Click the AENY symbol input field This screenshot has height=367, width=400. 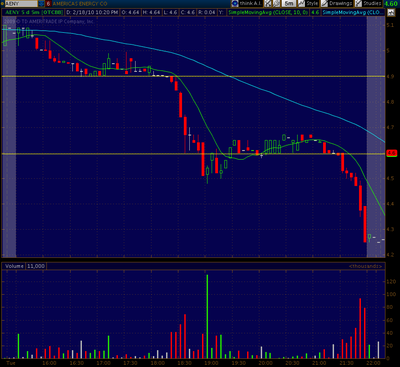[x=21, y=4]
